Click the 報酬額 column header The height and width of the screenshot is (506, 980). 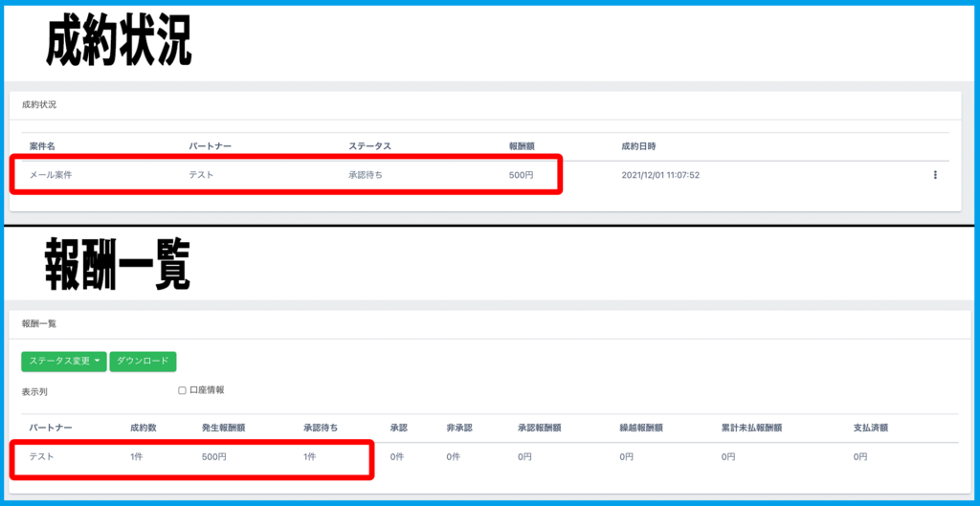pyautogui.click(x=522, y=146)
